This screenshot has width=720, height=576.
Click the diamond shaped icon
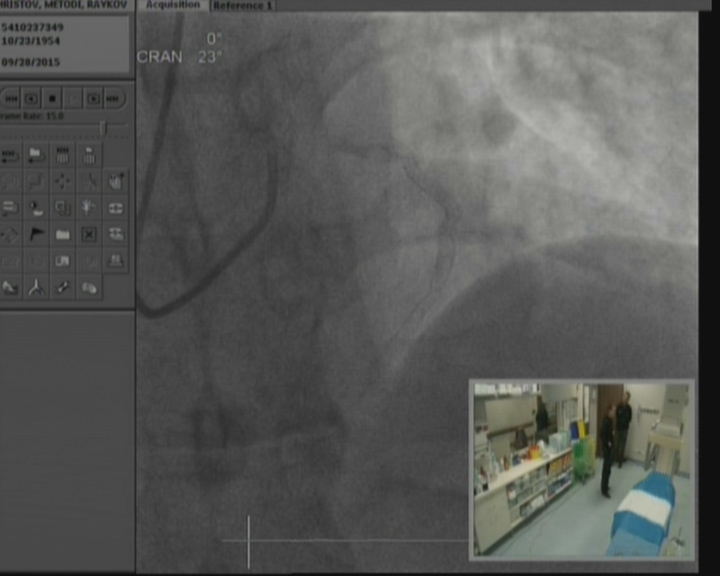click(10, 235)
